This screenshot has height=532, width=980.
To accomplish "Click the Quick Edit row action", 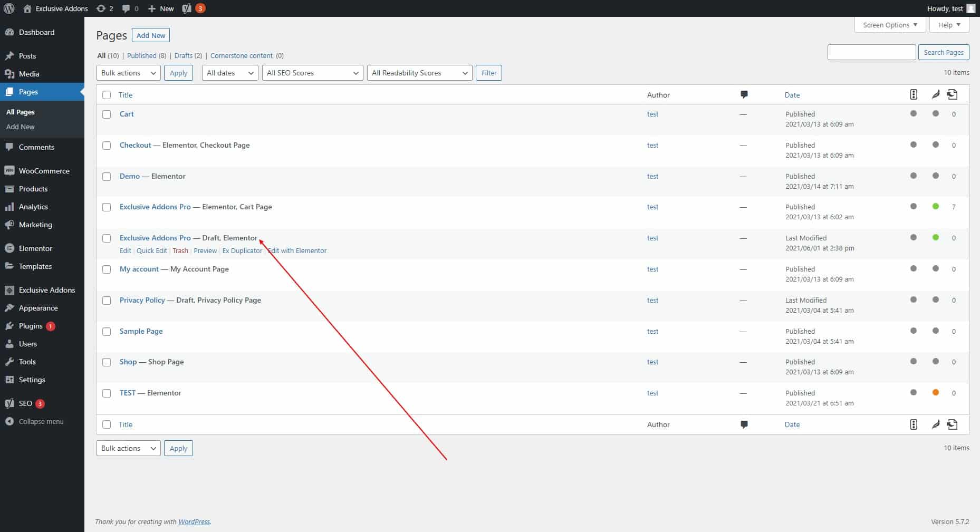I will pos(152,250).
